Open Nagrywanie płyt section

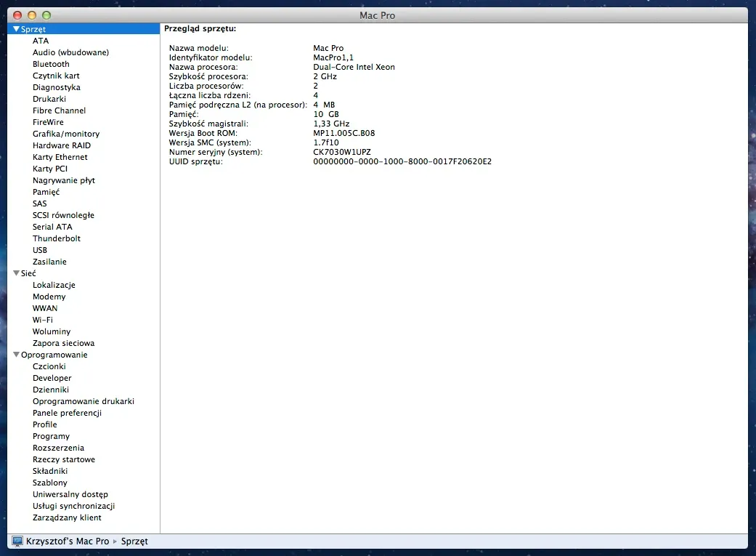tap(64, 180)
